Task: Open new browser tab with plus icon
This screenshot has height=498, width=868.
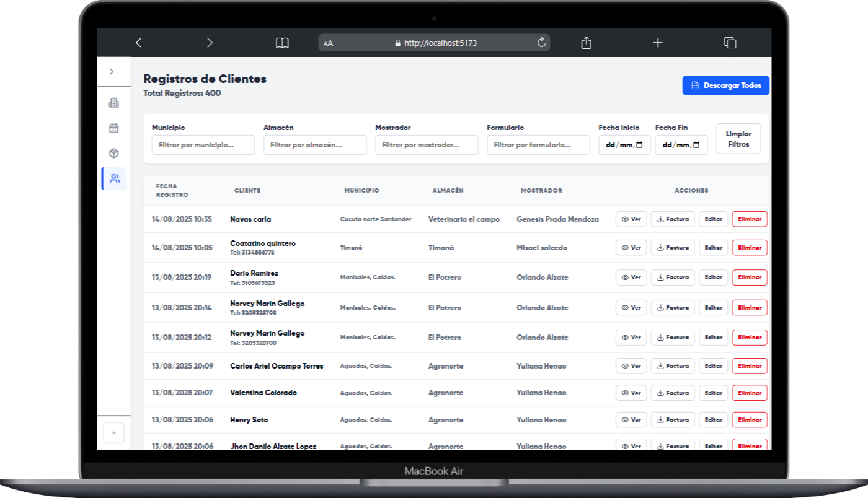Action: [658, 43]
